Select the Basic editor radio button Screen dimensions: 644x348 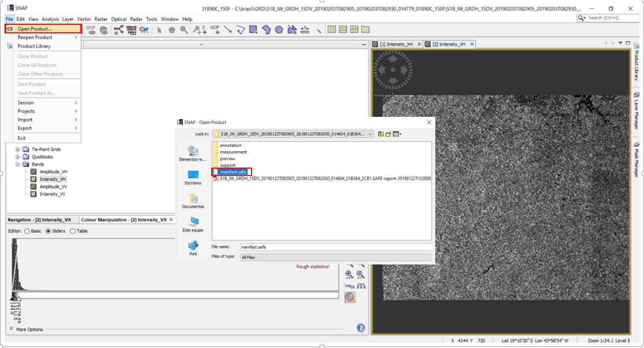pos(27,231)
